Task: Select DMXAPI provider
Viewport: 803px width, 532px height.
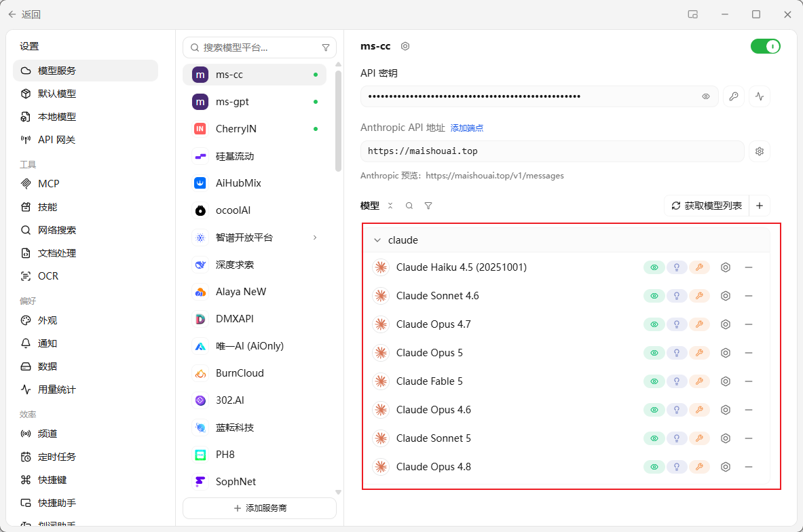Action: pyautogui.click(x=255, y=319)
